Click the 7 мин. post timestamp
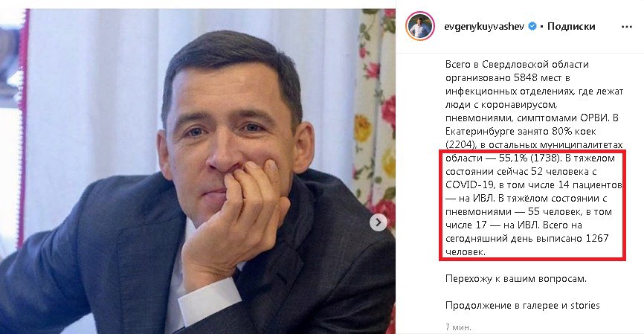644x334 pixels. 458,327
